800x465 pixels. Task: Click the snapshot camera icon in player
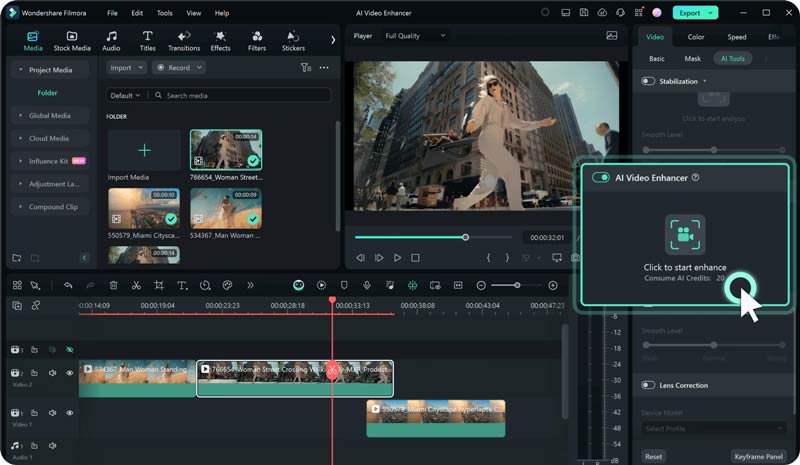(x=575, y=258)
